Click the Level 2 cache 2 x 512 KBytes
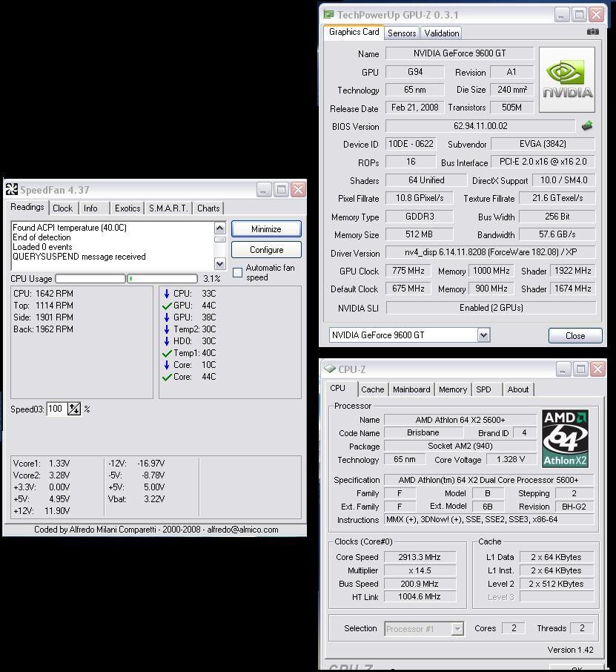 click(556, 584)
